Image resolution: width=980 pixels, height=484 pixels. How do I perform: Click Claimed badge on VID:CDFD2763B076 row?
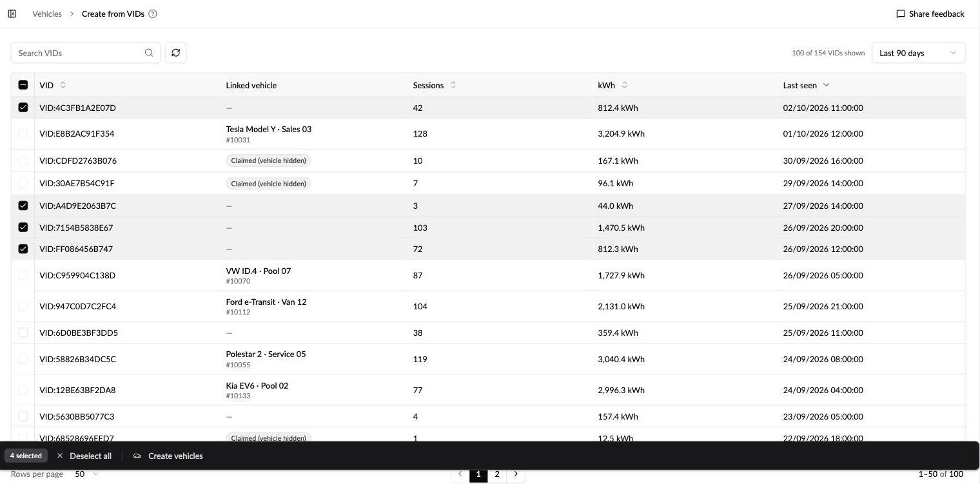pyautogui.click(x=268, y=160)
